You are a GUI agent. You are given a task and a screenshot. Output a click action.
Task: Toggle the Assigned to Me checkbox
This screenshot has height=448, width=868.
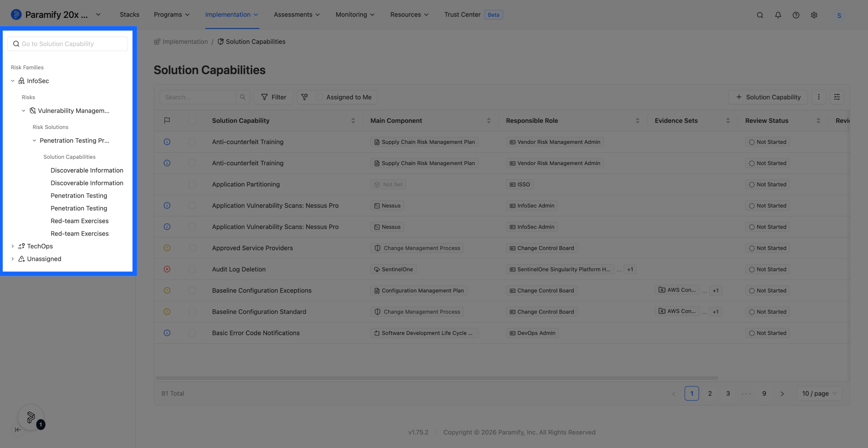click(x=319, y=97)
